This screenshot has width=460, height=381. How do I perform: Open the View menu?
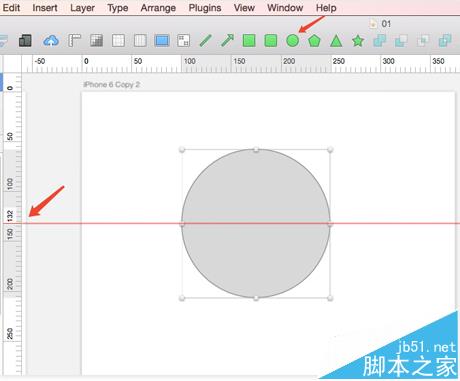[x=244, y=7]
